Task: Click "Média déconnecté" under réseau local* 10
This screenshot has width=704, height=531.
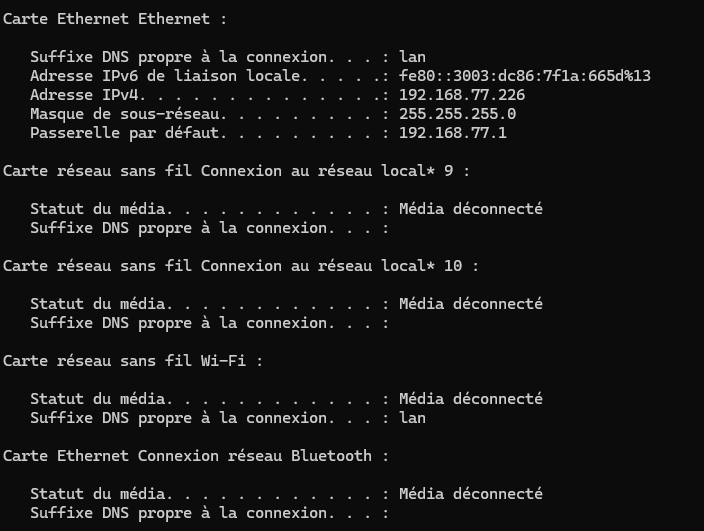Action: pyautogui.click(x=470, y=304)
